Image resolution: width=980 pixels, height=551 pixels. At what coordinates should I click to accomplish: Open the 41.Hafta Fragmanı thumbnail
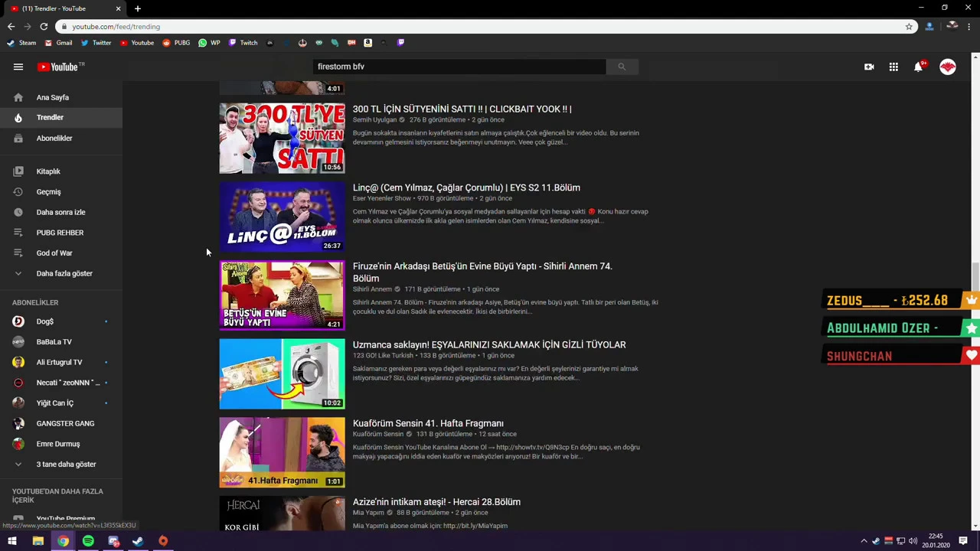tap(282, 453)
